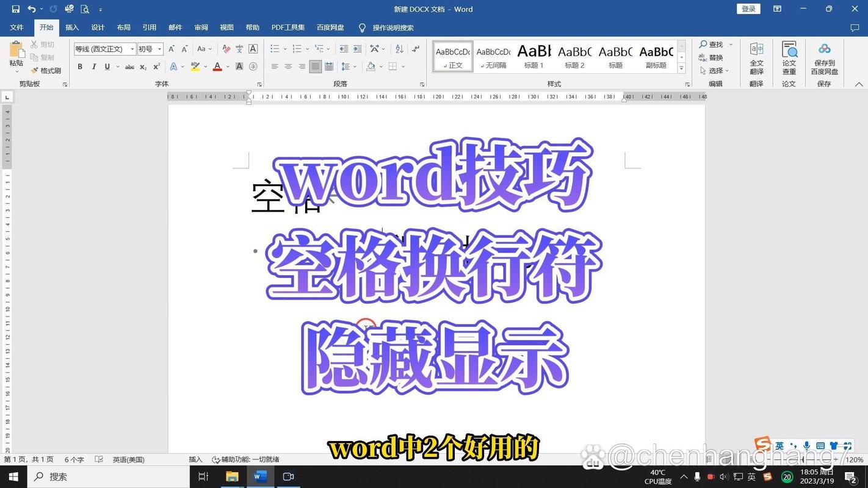Click the Save icon in quick access toolbar
The image size is (868, 488).
click(16, 9)
